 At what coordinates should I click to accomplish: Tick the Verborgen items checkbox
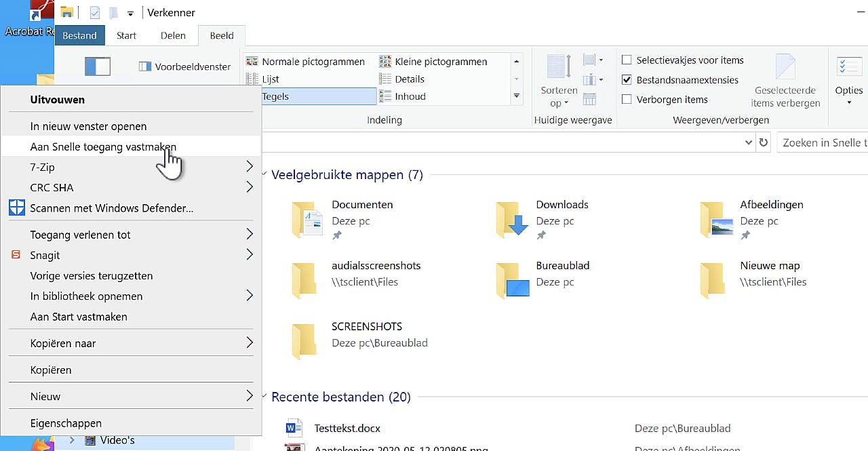(627, 100)
